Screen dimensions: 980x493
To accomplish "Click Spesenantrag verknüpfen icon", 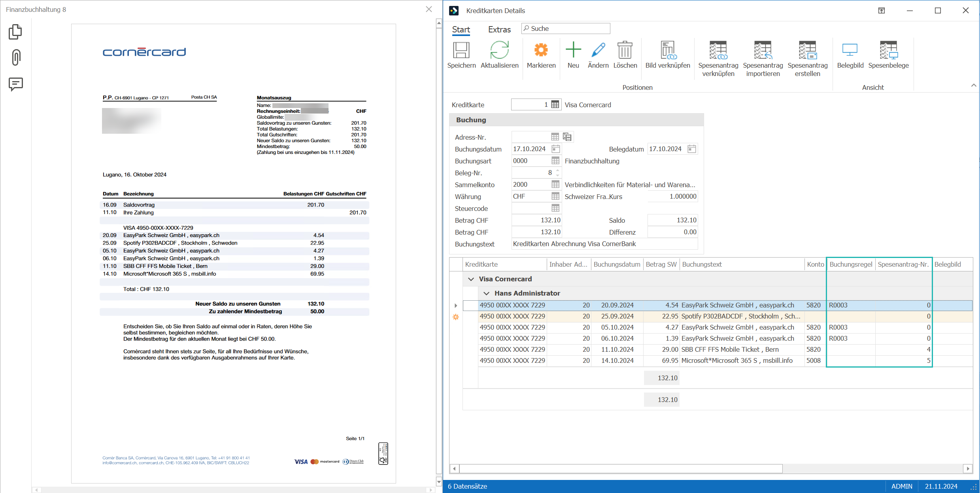I will (718, 50).
